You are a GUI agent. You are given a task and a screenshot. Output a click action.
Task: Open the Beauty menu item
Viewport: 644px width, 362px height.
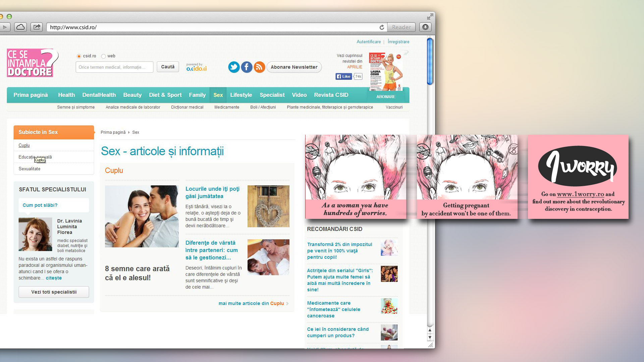(132, 95)
